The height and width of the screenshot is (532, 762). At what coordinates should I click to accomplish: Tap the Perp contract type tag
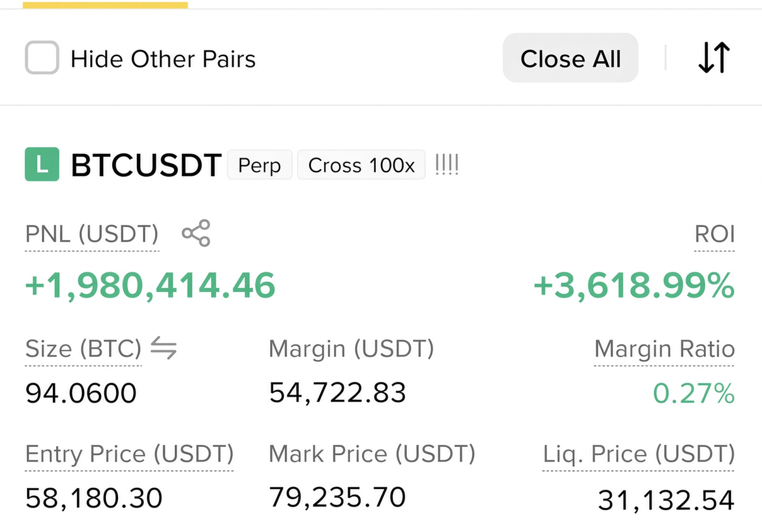[x=259, y=165]
